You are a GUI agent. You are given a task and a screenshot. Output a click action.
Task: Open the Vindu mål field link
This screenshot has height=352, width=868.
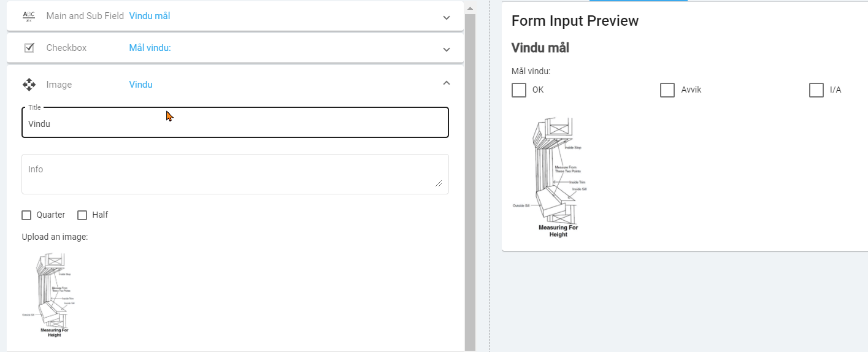pyautogui.click(x=150, y=16)
